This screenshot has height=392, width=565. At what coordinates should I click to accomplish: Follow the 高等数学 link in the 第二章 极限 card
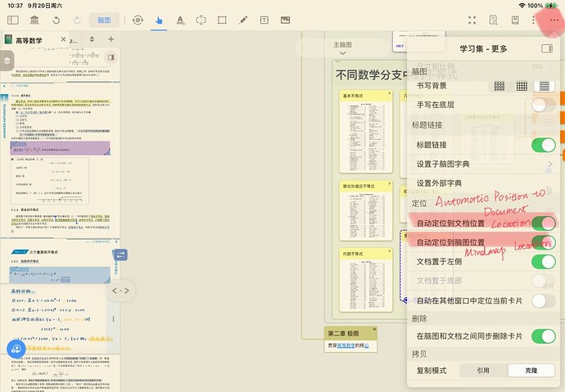346,345
